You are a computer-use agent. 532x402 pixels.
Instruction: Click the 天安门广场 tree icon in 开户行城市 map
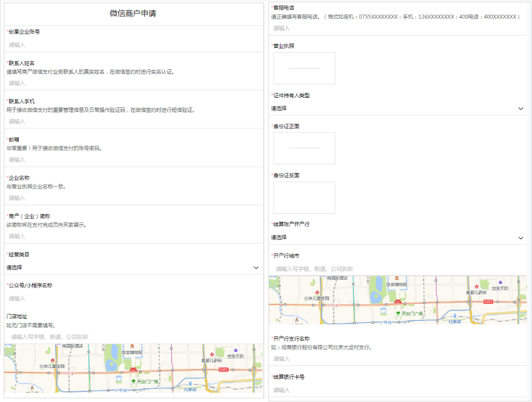[398, 313]
